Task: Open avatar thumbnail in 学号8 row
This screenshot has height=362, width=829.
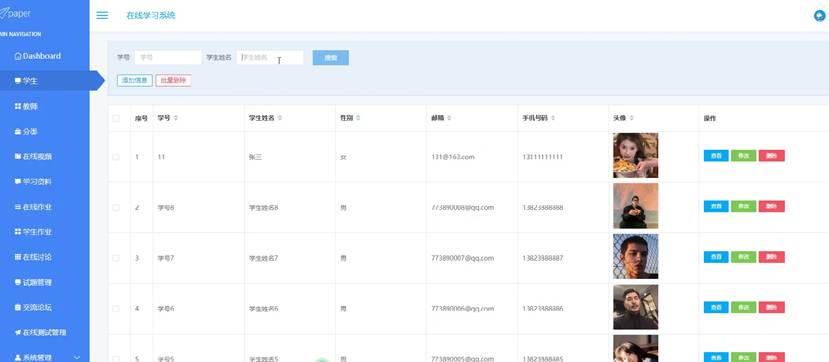Action: (x=635, y=206)
